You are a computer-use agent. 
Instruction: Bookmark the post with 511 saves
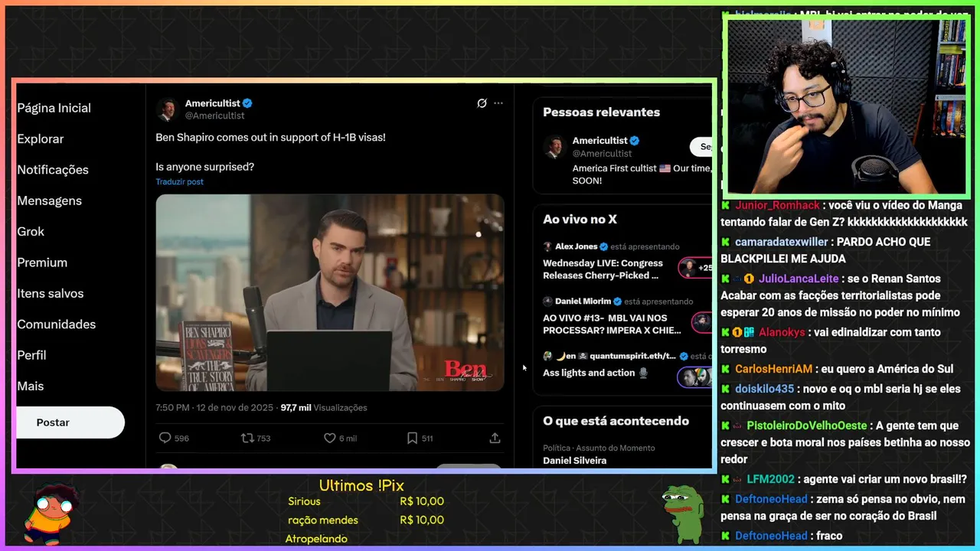click(x=412, y=438)
